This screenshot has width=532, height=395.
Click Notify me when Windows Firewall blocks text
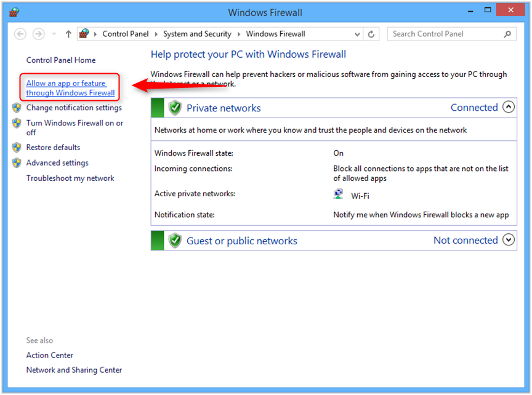(421, 215)
